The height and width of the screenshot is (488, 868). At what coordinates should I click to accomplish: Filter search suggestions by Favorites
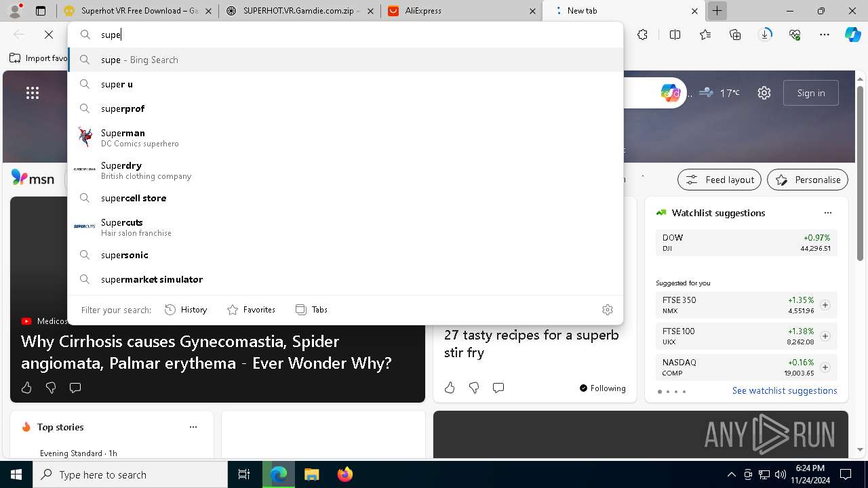(251, 310)
